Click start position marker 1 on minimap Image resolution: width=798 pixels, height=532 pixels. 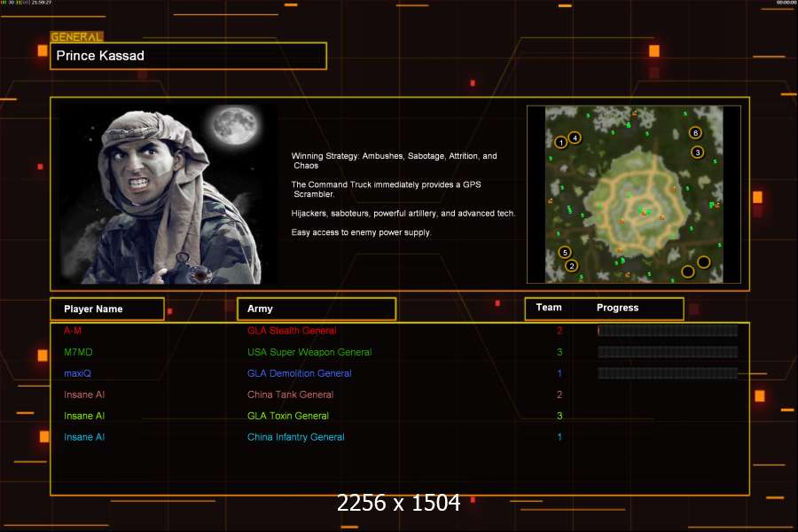tap(561, 143)
